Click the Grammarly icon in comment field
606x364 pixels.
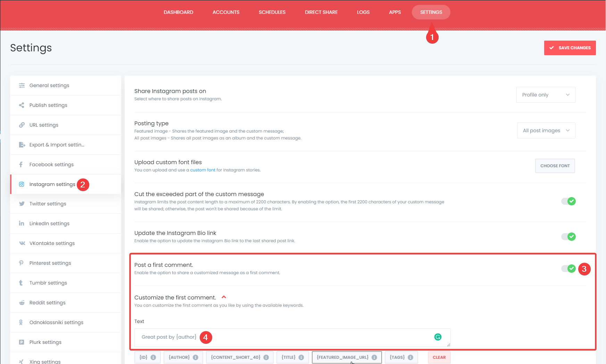438,337
